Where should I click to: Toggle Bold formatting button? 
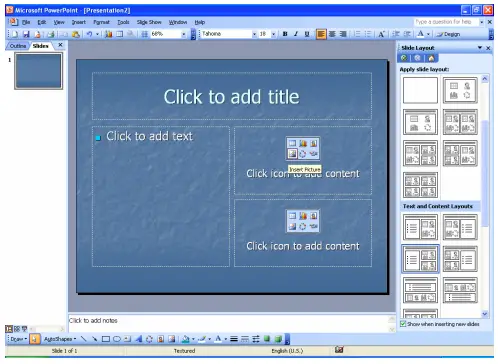285,34
